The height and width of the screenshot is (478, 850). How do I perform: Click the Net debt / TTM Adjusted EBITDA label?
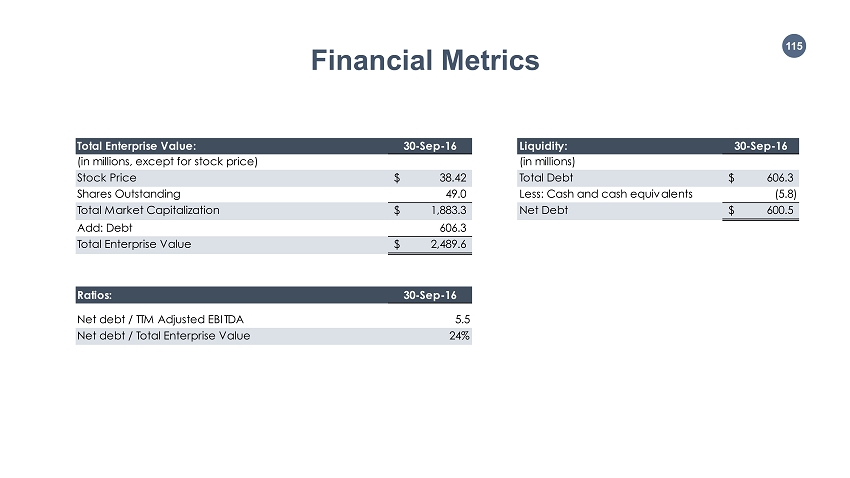[159, 319]
